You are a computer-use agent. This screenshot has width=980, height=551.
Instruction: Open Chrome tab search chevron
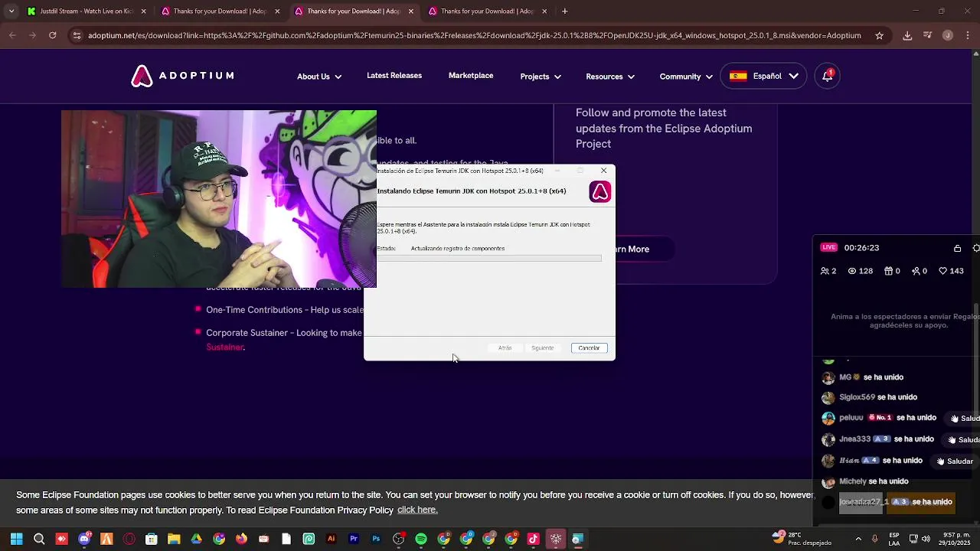tap(11, 11)
